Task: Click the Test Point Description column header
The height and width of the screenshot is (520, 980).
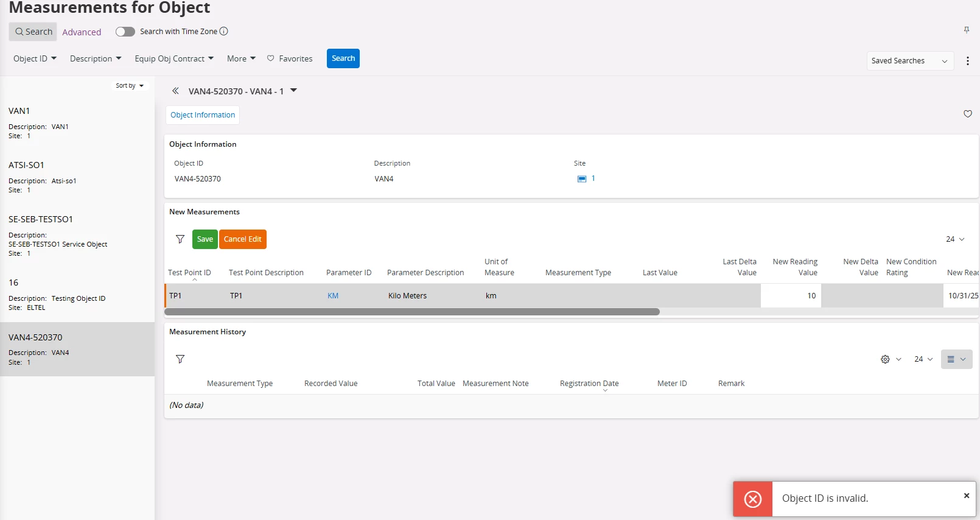Action: point(266,273)
